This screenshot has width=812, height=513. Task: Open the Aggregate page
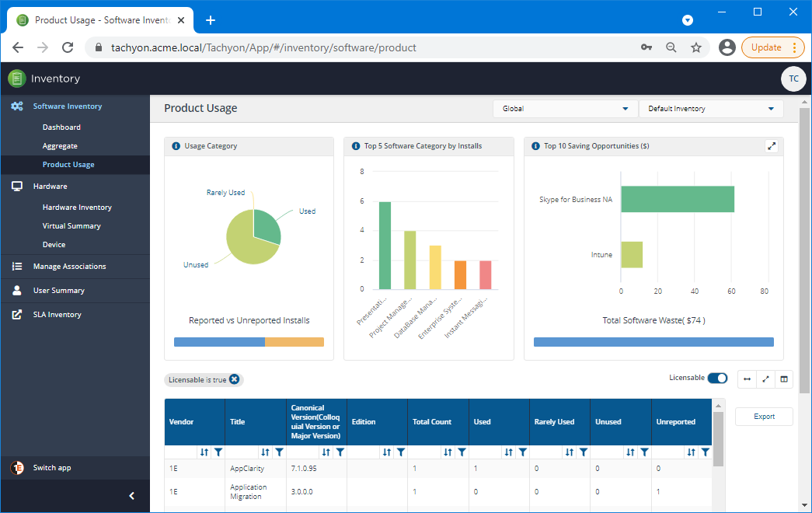point(60,146)
